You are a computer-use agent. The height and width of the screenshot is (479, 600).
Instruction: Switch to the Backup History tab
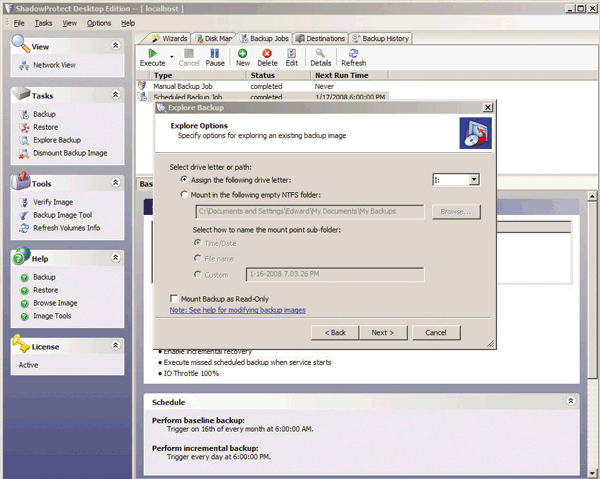[381, 39]
